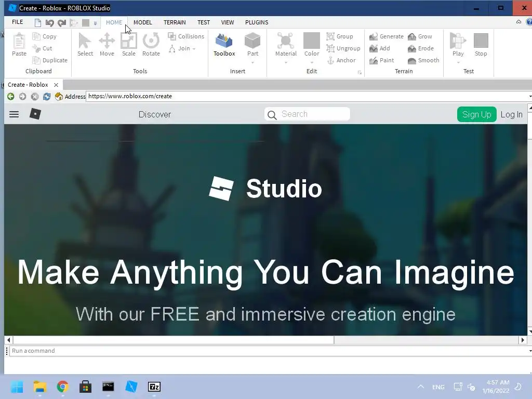This screenshot has height=399, width=532.
Task: Click the Undo quick-access icon
Action: [x=50, y=23]
